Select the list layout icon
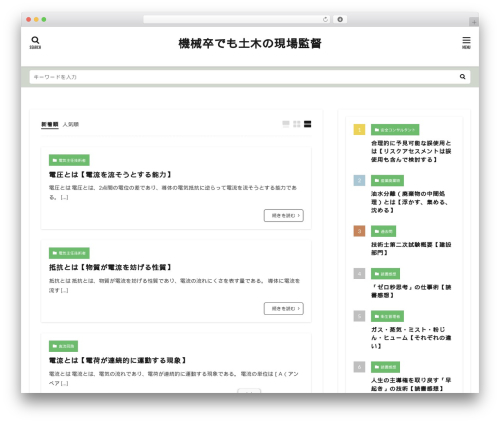500x423 pixels. (307, 124)
